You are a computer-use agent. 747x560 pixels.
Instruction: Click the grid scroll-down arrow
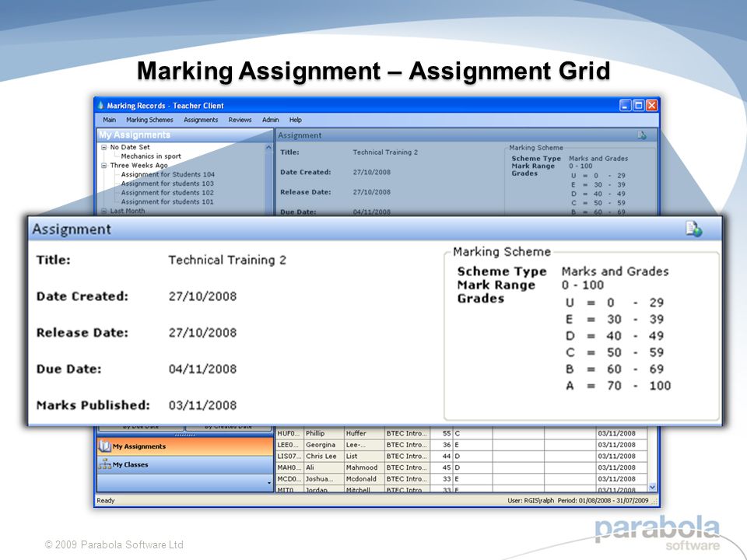point(652,487)
